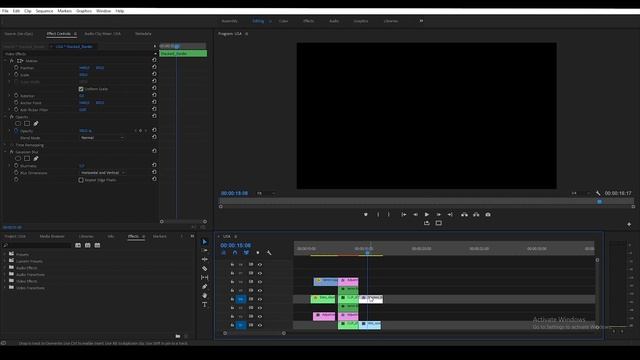Toggle Snap in the timeline

(x=235, y=253)
